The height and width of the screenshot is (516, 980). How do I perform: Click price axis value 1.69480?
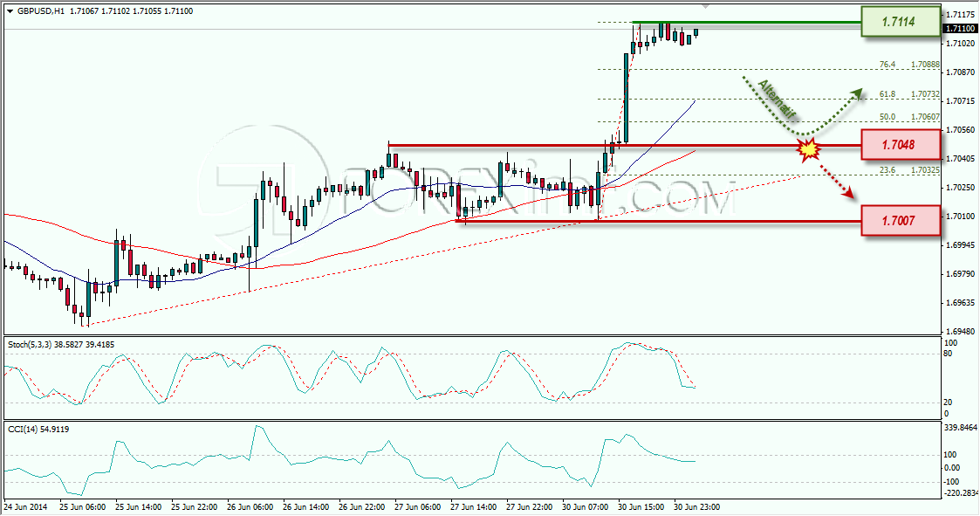coord(962,331)
